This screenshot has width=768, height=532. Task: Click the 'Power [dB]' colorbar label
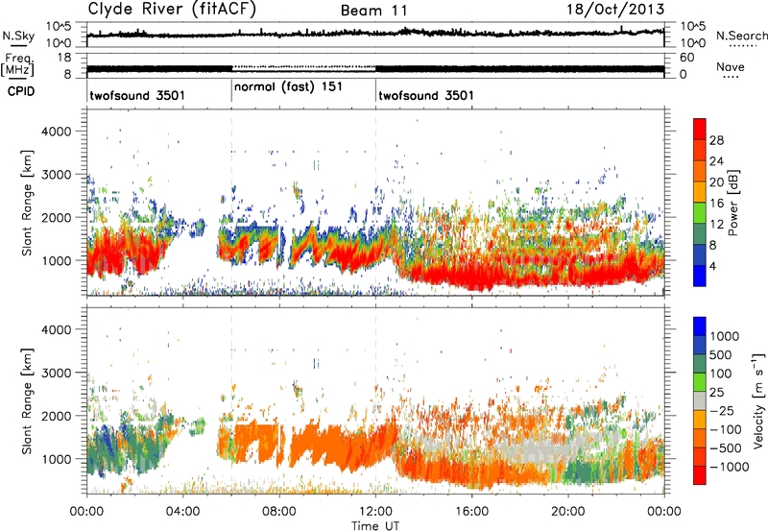(732, 203)
